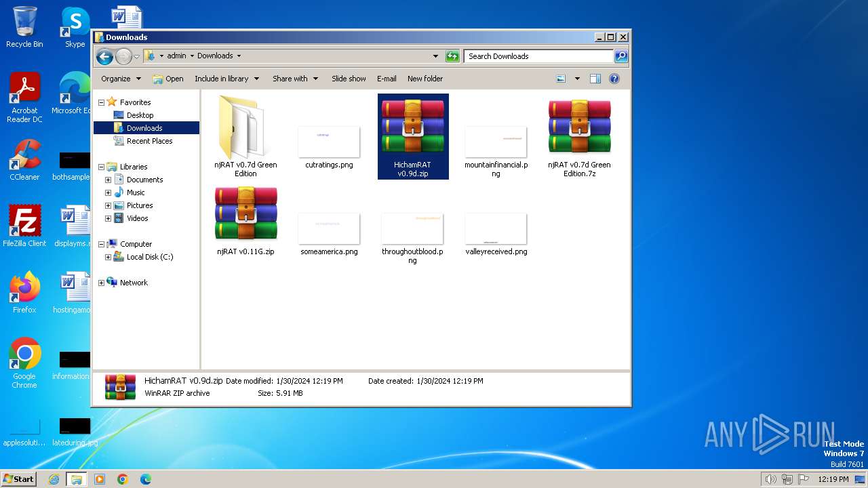Screen dimensions: 868x488
Task: Open Skype desktop shortcut
Action: click(75, 27)
